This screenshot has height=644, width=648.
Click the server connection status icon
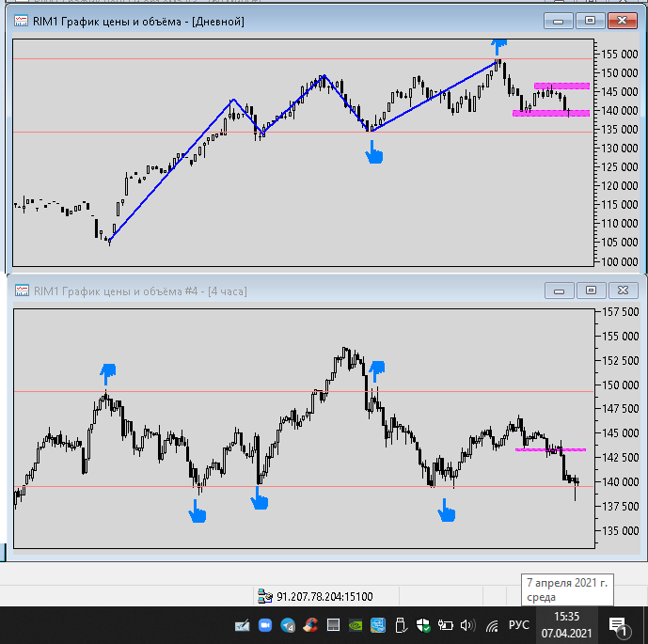(265, 596)
